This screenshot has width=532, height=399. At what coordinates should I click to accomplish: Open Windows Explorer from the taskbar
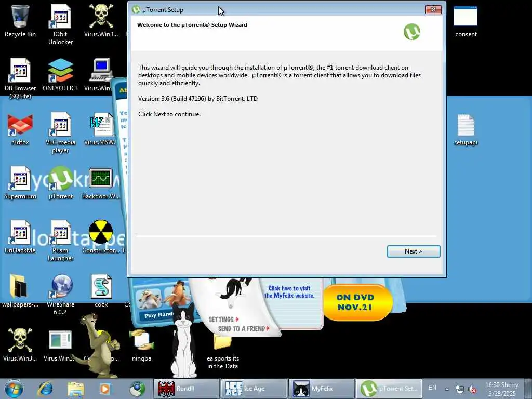(x=75, y=389)
